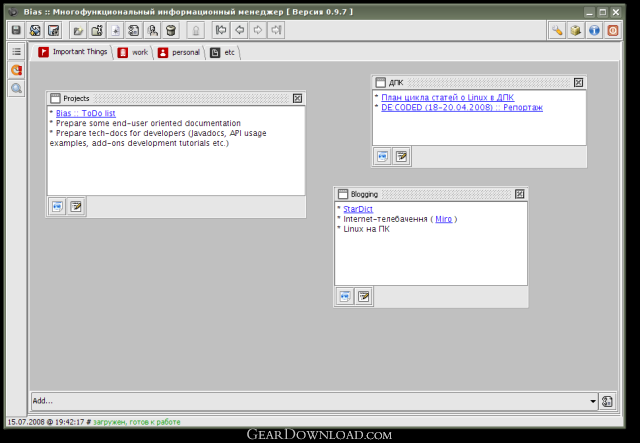640x443 pixels.
Task: Click first bottom icon in Projects panel
Action: (x=57, y=207)
